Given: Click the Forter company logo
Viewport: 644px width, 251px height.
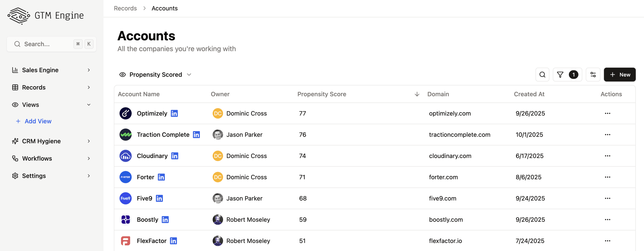Looking at the screenshot, I should (126, 177).
